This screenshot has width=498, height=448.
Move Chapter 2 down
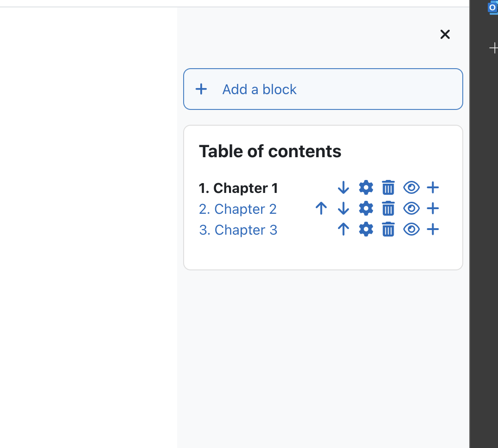(x=343, y=208)
